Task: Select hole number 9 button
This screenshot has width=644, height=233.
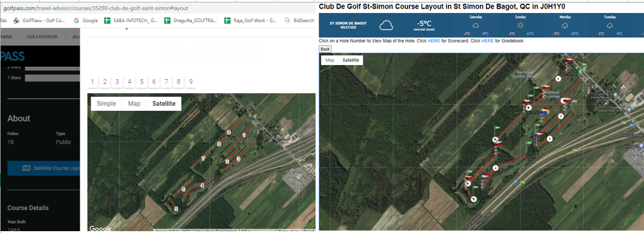Action: [191, 82]
